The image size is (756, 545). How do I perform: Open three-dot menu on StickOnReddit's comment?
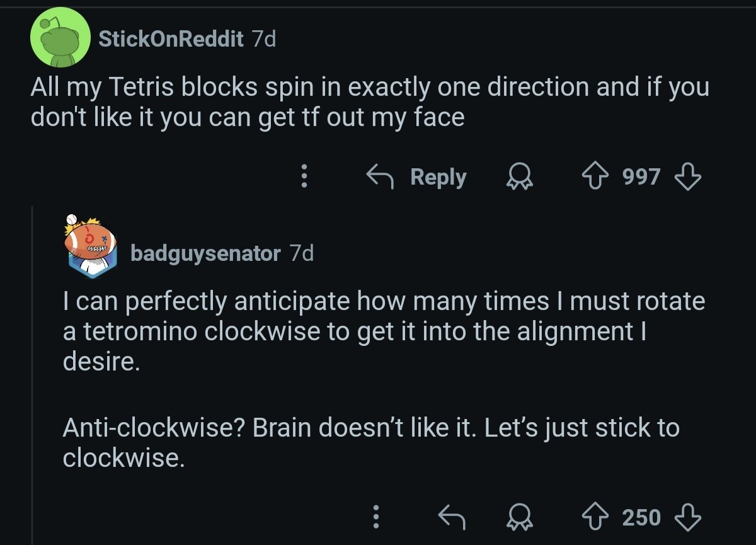click(x=304, y=177)
